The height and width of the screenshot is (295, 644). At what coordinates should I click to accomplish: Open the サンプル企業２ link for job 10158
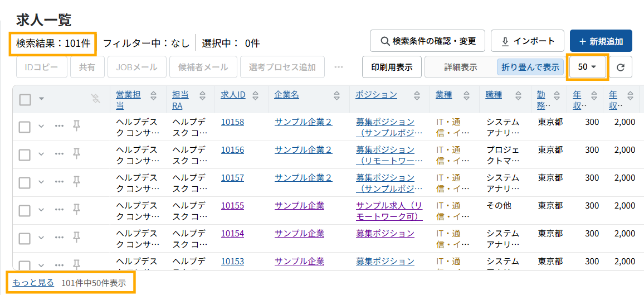(303, 122)
